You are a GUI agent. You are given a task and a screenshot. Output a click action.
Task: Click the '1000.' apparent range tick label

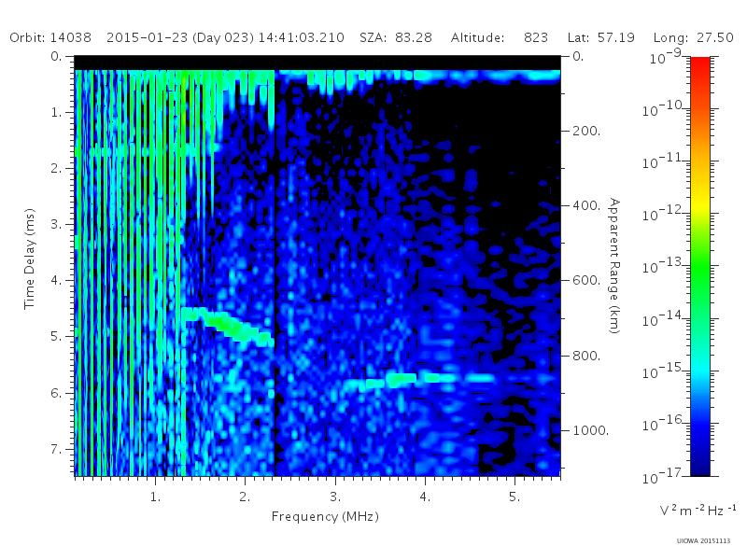[591, 430]
